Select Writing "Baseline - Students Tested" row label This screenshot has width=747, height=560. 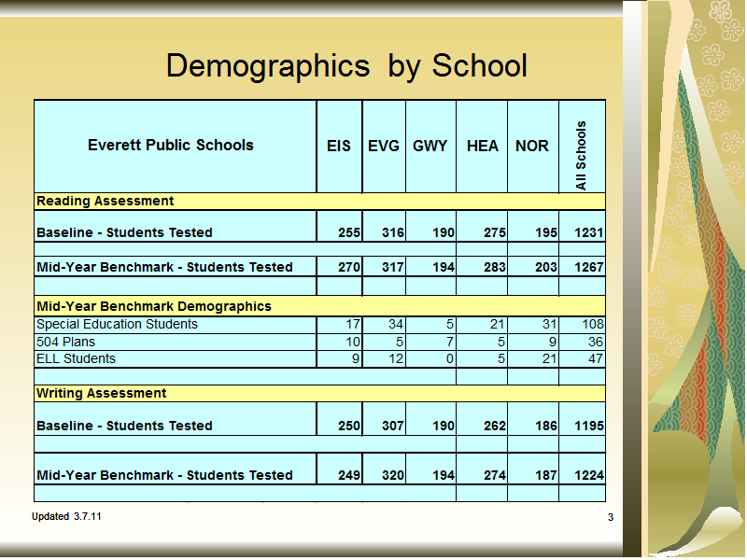[x=124, y=426]
